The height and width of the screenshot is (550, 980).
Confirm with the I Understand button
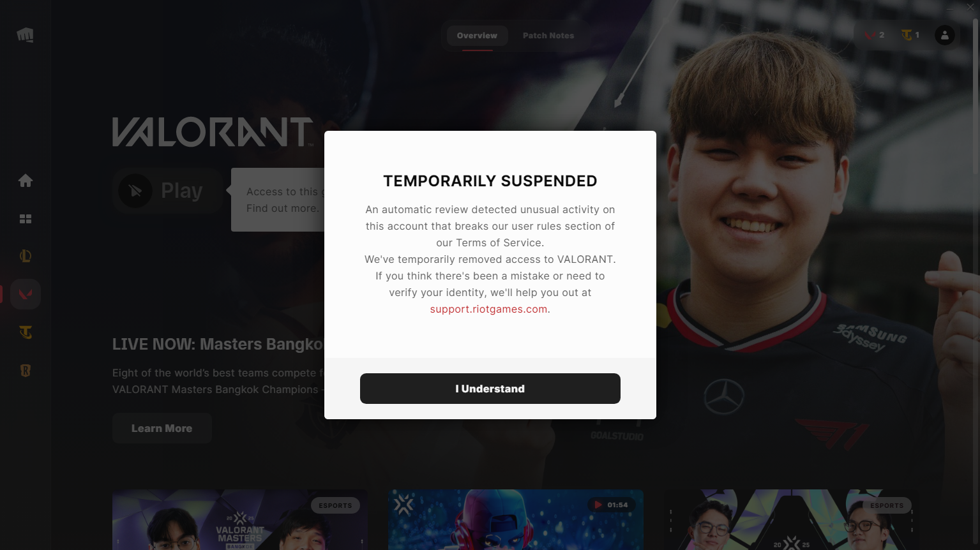490,389
